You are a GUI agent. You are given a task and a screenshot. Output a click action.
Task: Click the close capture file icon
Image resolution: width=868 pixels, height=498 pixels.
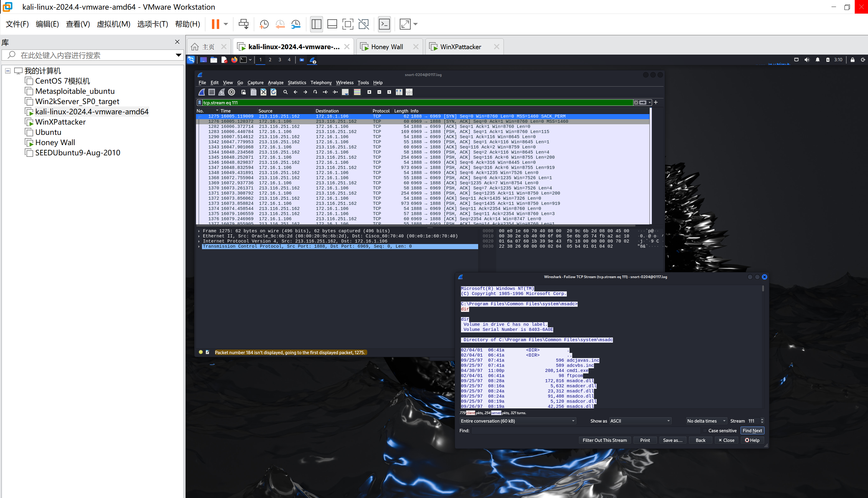pyautogui.click(x=263, y=92)
